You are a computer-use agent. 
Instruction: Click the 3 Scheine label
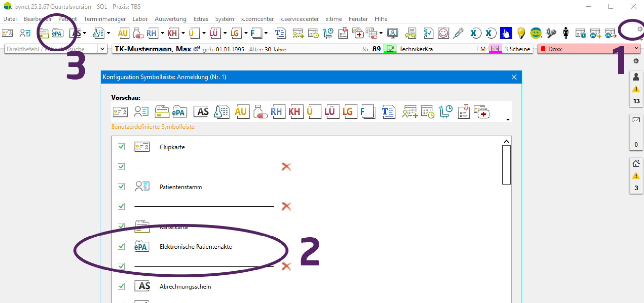pos(517,49)
